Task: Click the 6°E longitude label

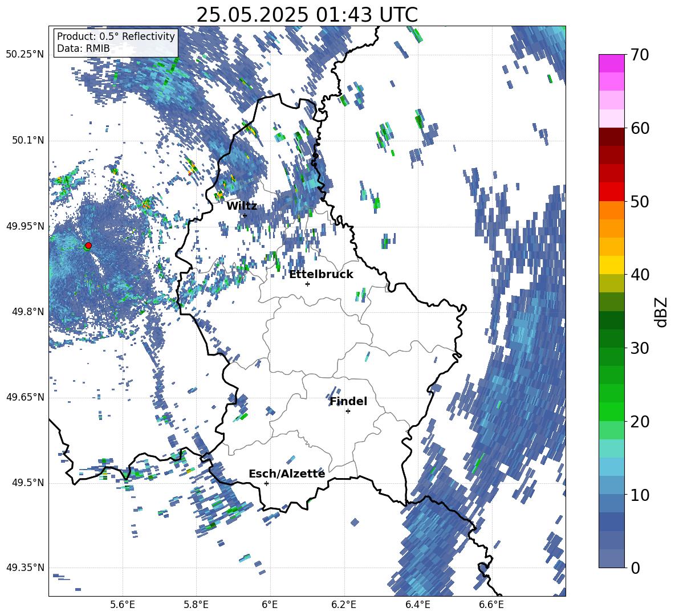Action: [270, 605]
